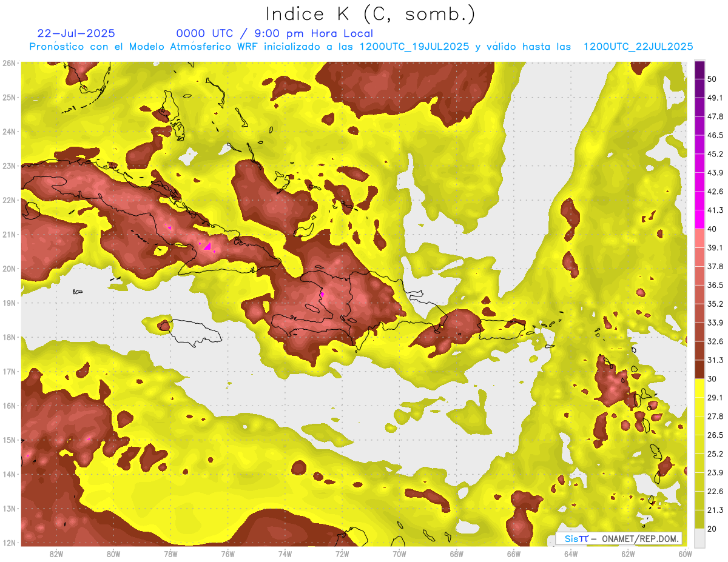Click the longitude label "78W"

coord(170,554)
